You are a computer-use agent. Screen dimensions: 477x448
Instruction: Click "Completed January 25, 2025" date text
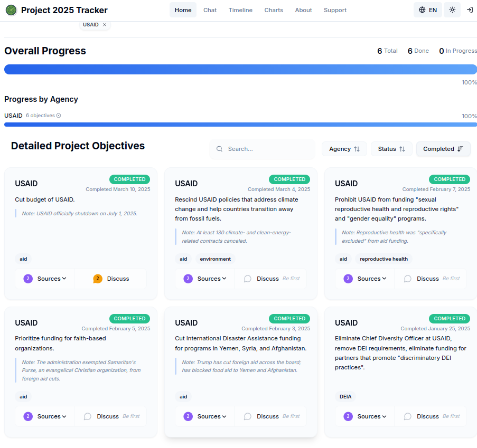coord(435,329)
